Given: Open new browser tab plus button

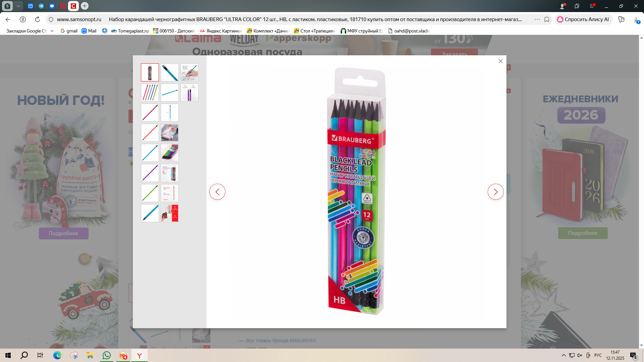Looking at the screenshot, I should point(85,6).
